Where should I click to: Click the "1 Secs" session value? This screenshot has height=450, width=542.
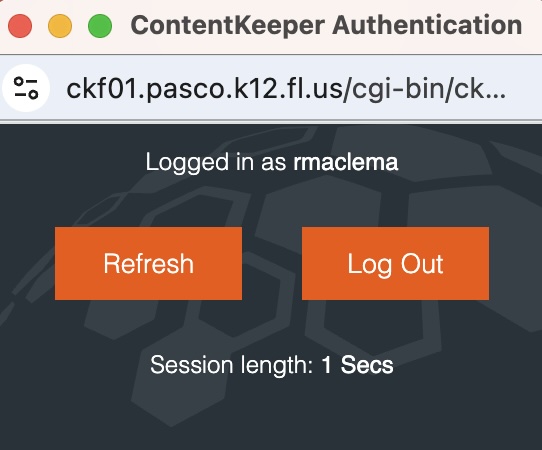coord(357,365)
